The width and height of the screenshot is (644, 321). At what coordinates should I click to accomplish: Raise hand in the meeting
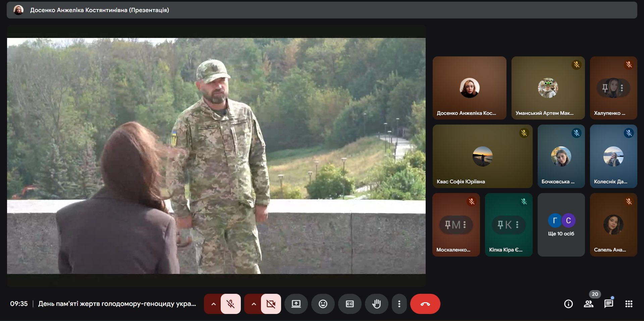tap(376, 304)
